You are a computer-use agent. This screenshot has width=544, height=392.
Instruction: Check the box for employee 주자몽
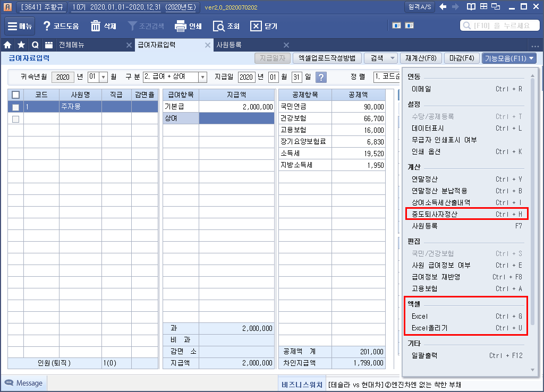pyautogui.click(x=15, y=107)
